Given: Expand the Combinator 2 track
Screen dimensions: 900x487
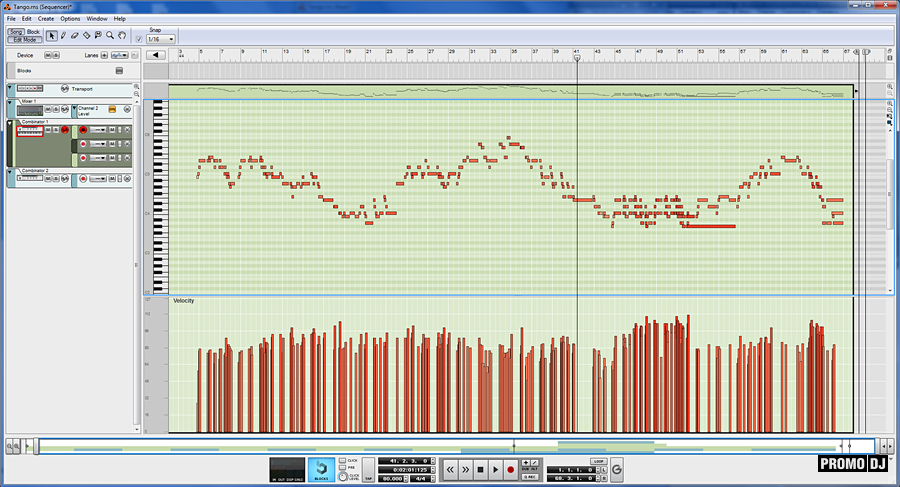Looking at the screenshot, I should click(x=10, y=172).
